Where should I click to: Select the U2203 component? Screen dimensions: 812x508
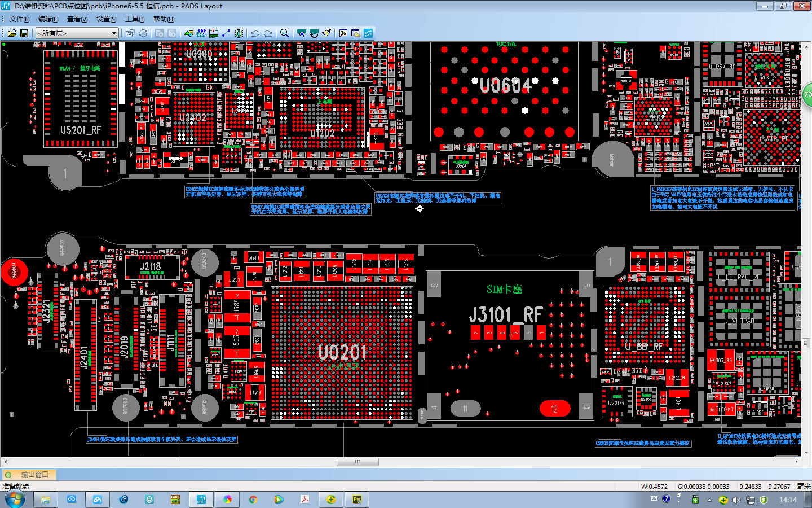tap(616, 401)
